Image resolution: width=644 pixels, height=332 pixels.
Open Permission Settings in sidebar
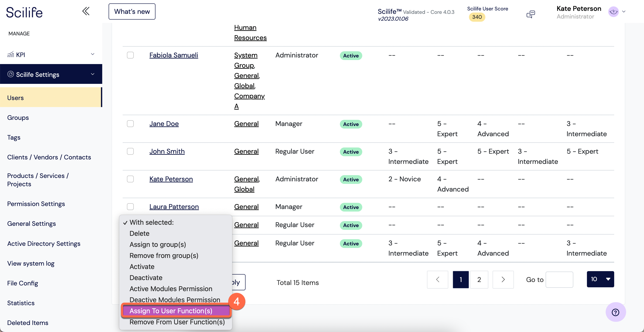[x=36, y=204]
